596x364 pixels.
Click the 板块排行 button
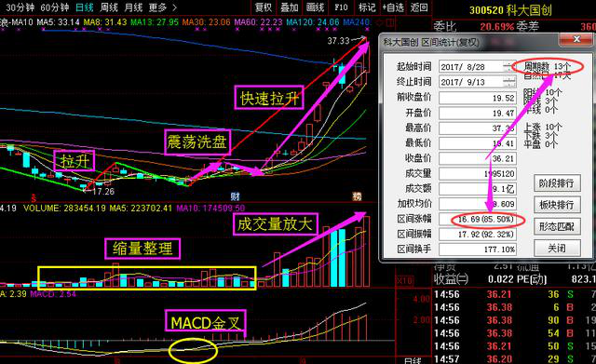[x=557, y=205]
